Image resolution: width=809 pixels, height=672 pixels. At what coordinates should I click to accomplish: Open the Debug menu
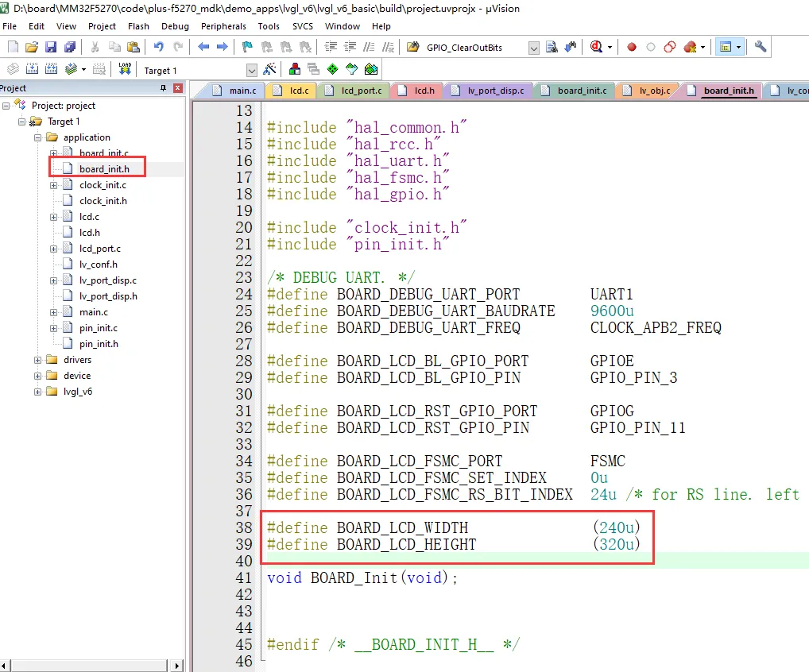(175, 26)
